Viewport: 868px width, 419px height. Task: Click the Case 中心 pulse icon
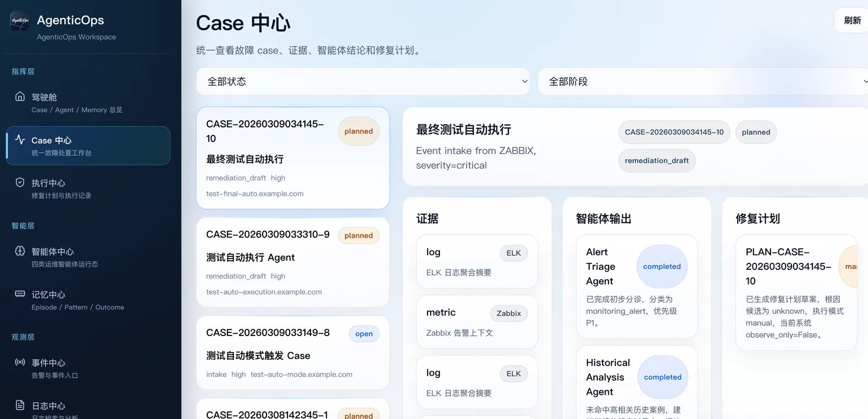pyautogui.click(x=20, y=139)
